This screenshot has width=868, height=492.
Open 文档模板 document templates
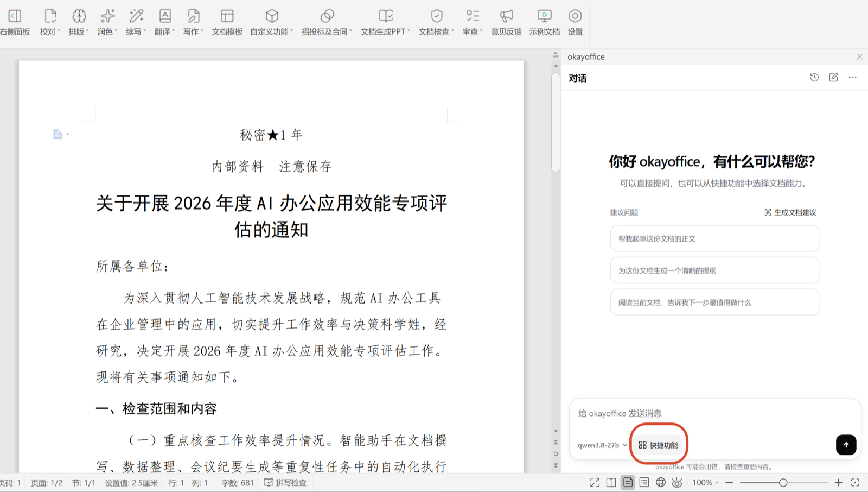[x=227, y=22]
